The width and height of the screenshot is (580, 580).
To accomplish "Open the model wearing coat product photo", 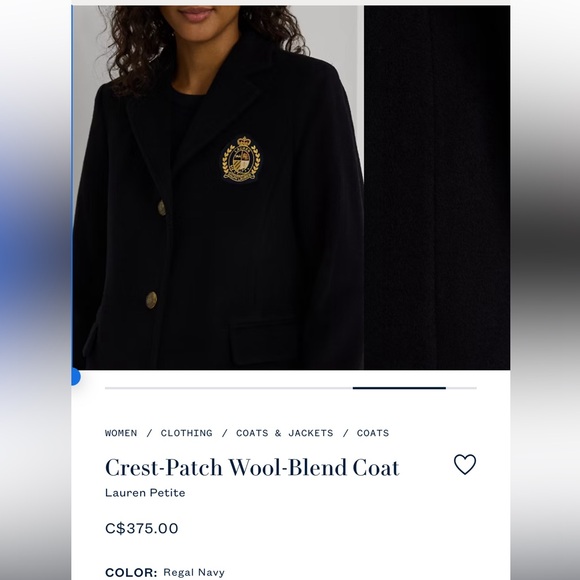I will [x=218, y=187].
